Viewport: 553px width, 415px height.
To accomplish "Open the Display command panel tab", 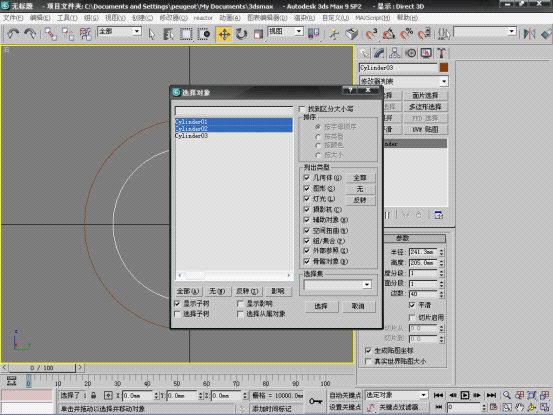I will 426,53.
